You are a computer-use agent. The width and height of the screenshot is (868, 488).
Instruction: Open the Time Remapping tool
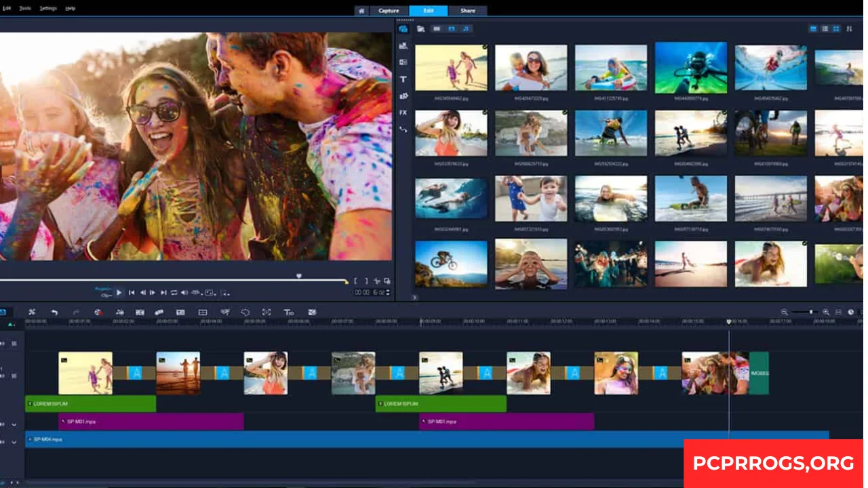click(x=224, y=312)
